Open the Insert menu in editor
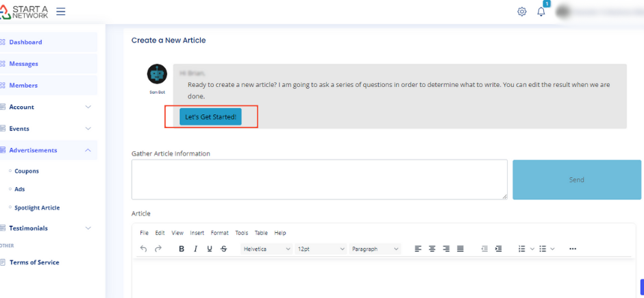Viewport: 644px width, 298px height. tap(197, 233)
